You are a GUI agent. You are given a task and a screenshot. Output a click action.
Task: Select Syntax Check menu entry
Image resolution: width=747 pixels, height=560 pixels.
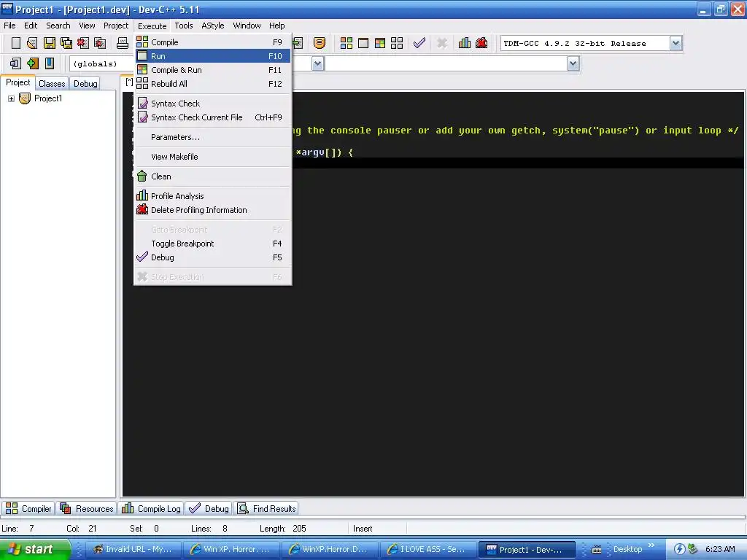212,104
